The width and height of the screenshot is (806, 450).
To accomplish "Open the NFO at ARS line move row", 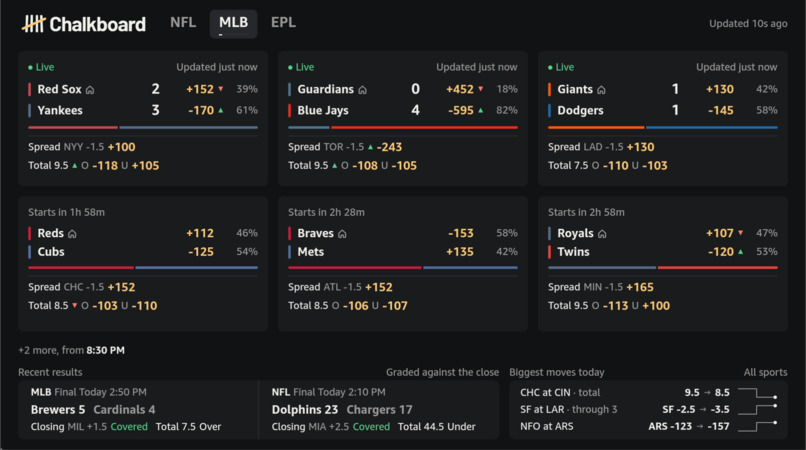I will pos(649,426).
